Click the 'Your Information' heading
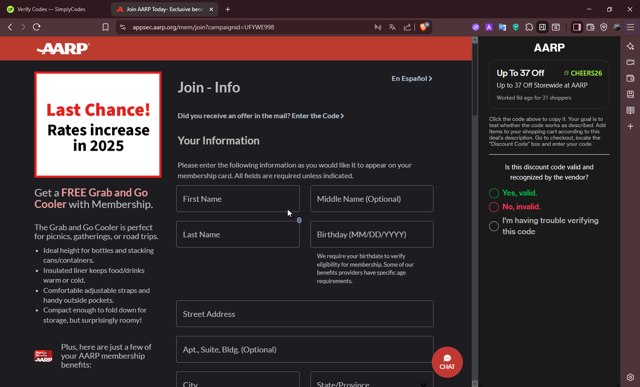This screenshot has width=640, height=387. tap(218, 140)
